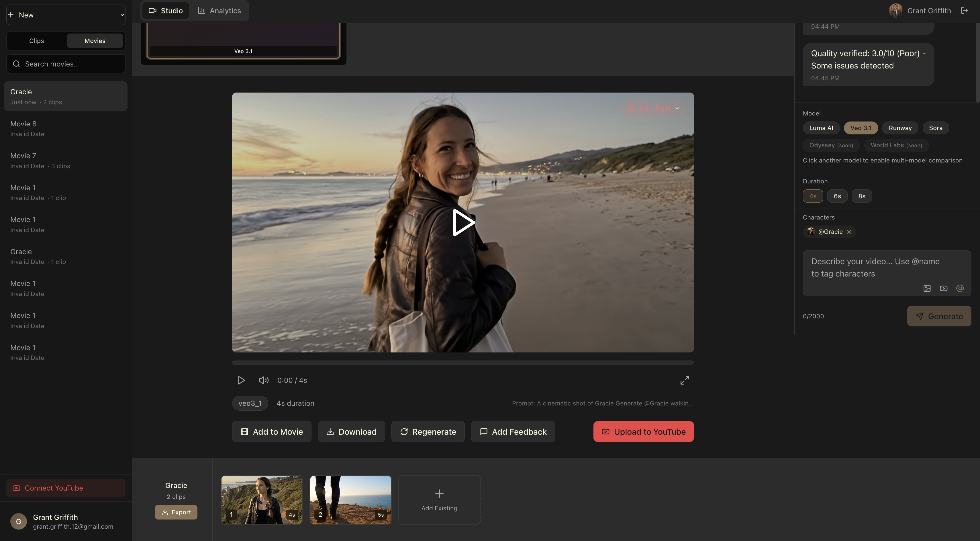Select the 8s duration option

point(861,196)
